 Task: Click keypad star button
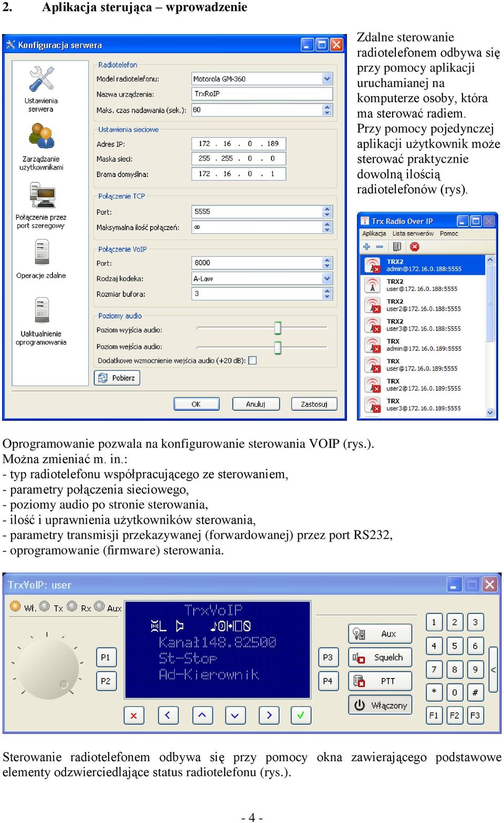click(434, 692)
